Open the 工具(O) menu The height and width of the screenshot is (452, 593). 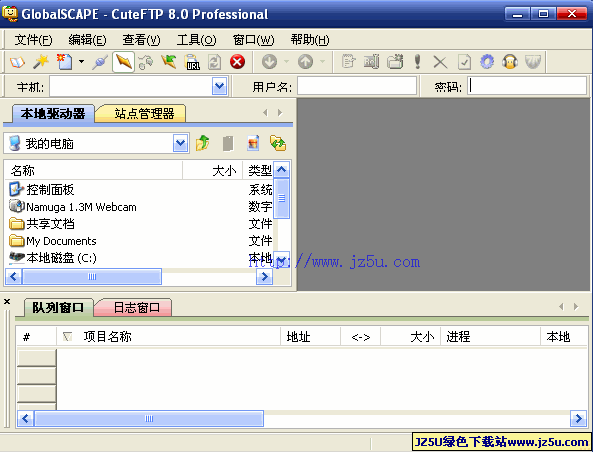pos(197,39)
